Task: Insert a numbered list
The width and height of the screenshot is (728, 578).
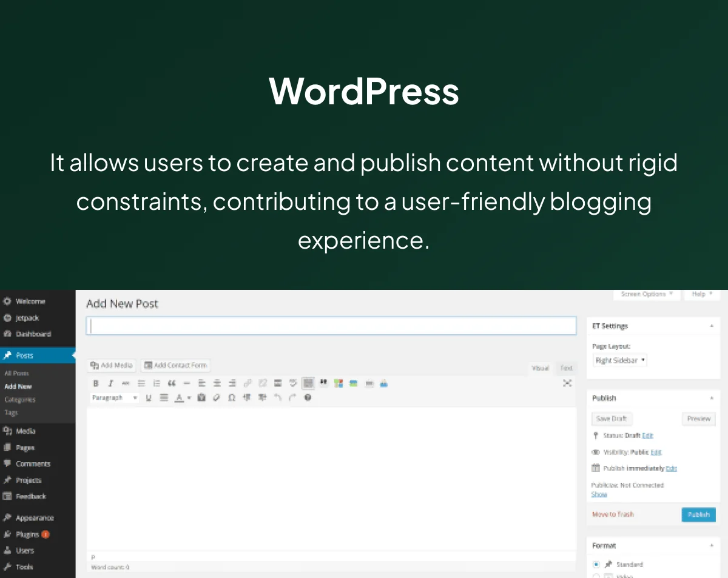Action: click(x=157, y=383)
